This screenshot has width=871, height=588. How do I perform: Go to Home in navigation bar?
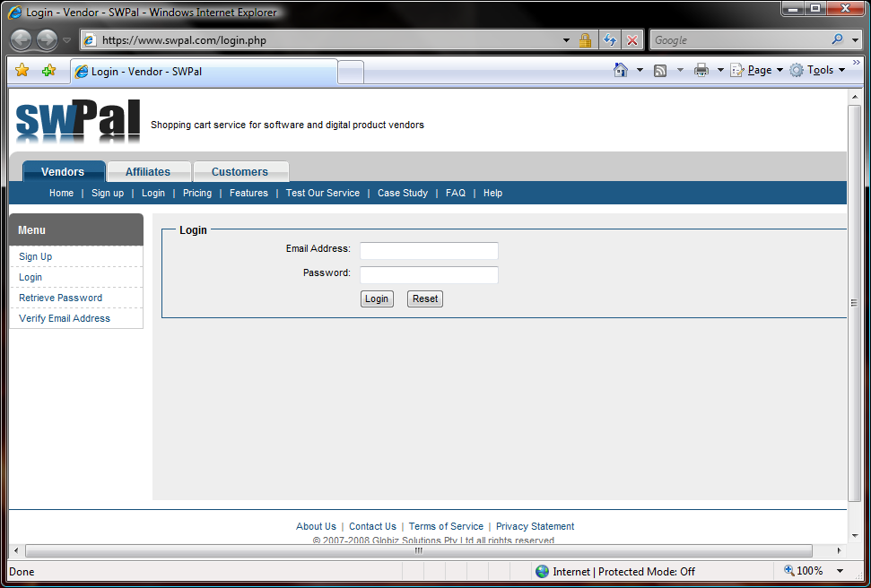[x=61, y=193]
